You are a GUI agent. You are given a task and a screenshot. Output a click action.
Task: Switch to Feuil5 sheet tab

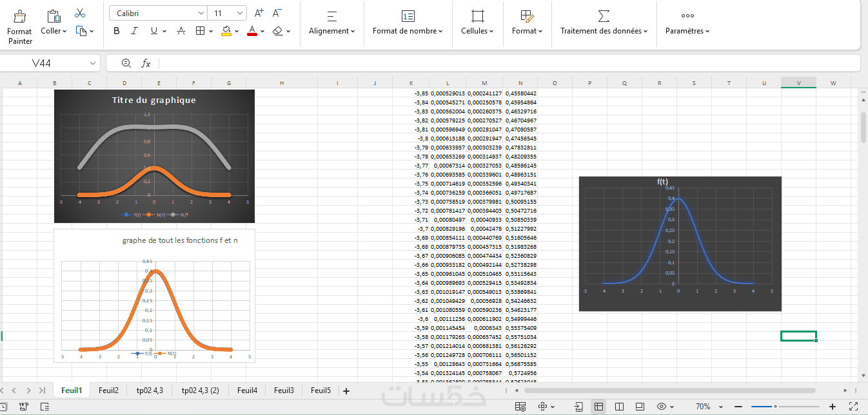pos(321,390)
